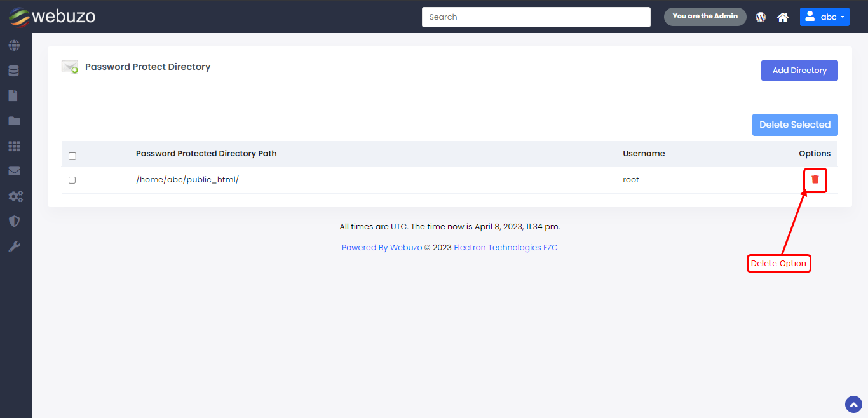This screenshot has width=868, height=418.
Task: Click the Add Directory button
Action: (x=799, y=71)
